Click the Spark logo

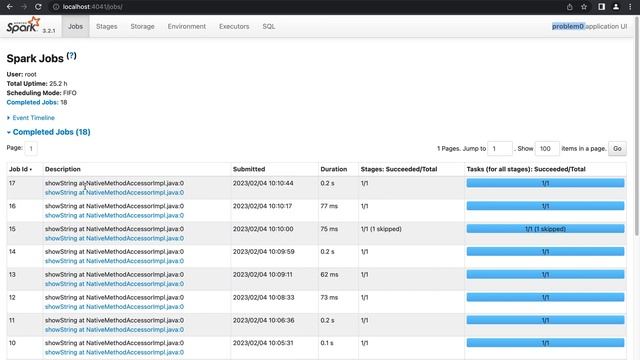(x=24, y=25)
